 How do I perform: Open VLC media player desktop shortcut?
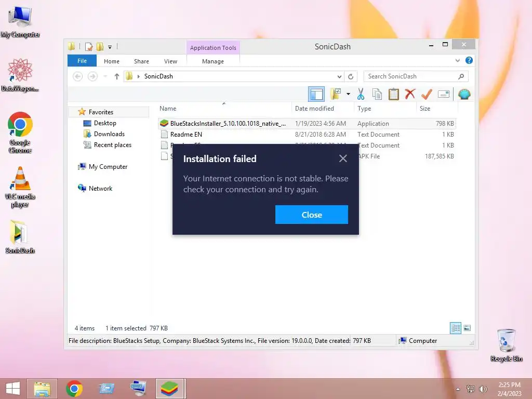click(x=20, y=187)
